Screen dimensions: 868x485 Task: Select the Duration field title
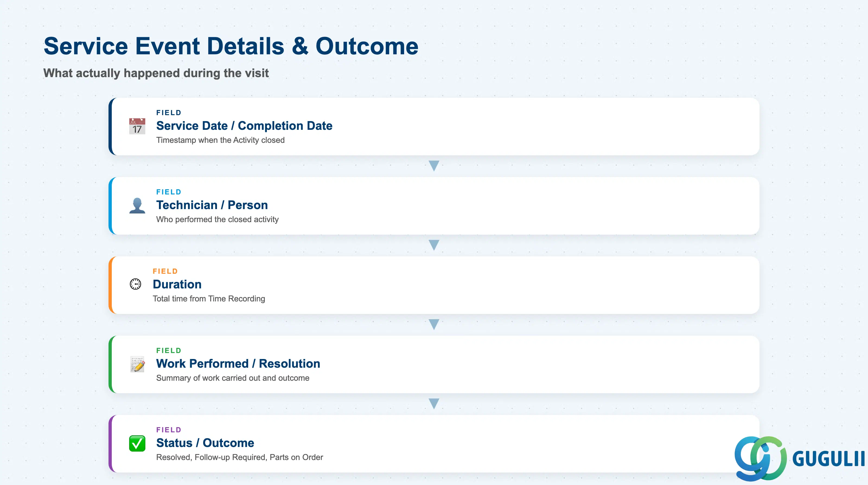(177, 284)
